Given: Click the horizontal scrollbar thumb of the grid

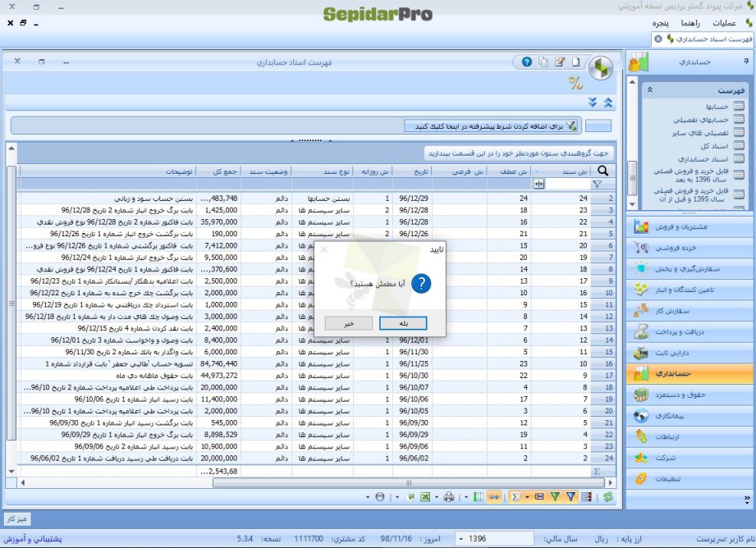Looking at the screenshot, I should point(409,482).
